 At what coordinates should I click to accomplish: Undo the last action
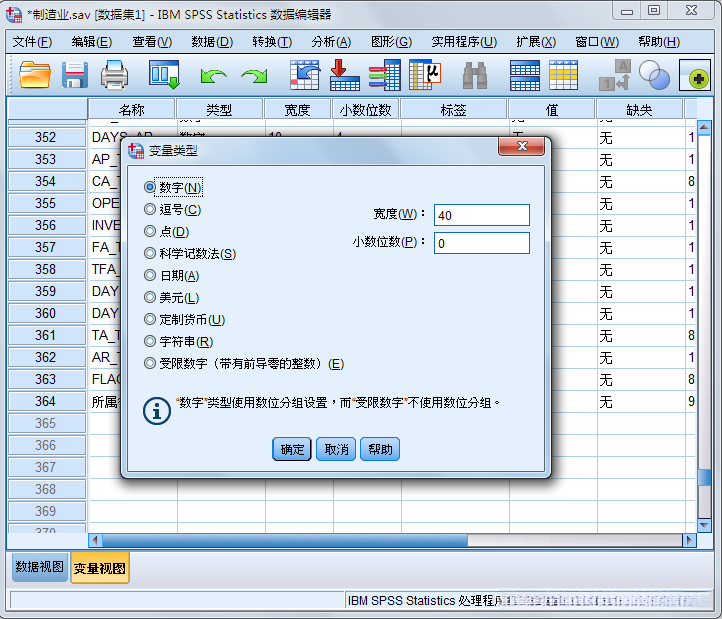[213, 76]
